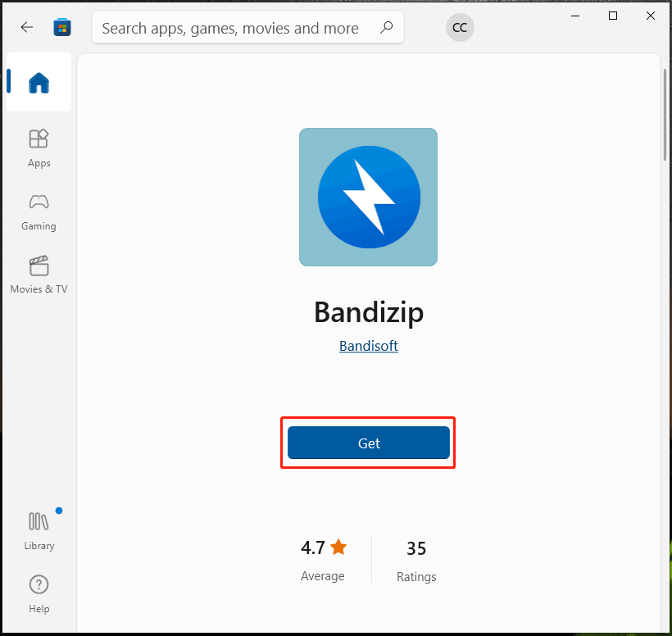Open the CC account profile
This screenshot has width=672, height=636.
click(460, 27)
